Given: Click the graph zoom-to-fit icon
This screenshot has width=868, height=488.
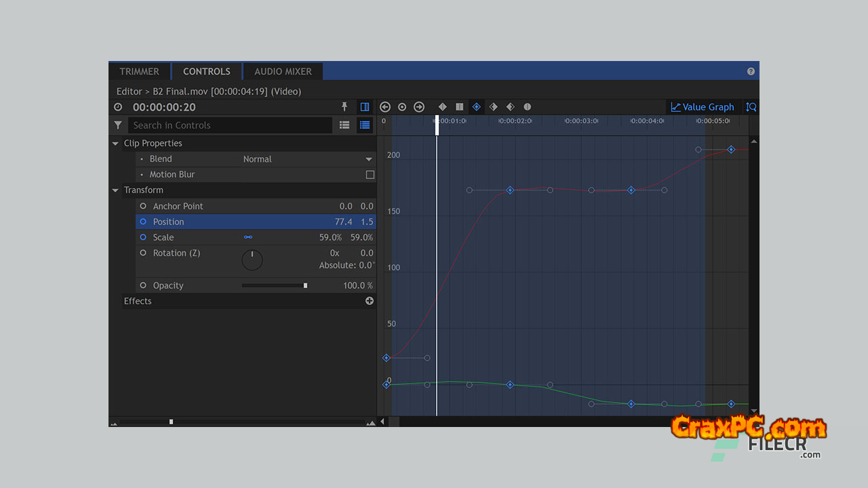Looking at the screenshot, I should (751, 107).
